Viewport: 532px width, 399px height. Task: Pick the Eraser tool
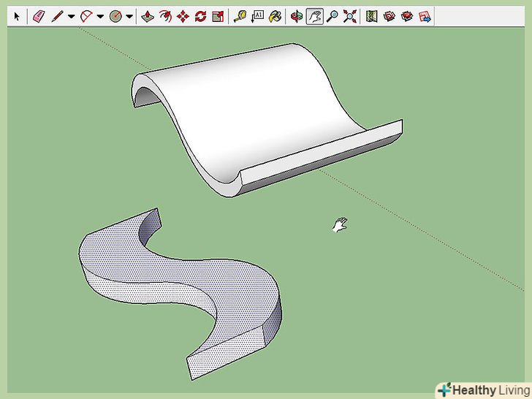coord(39,16)
